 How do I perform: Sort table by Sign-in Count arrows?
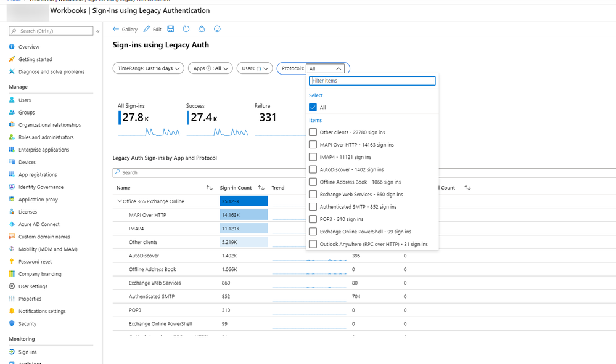pos(261,188)
